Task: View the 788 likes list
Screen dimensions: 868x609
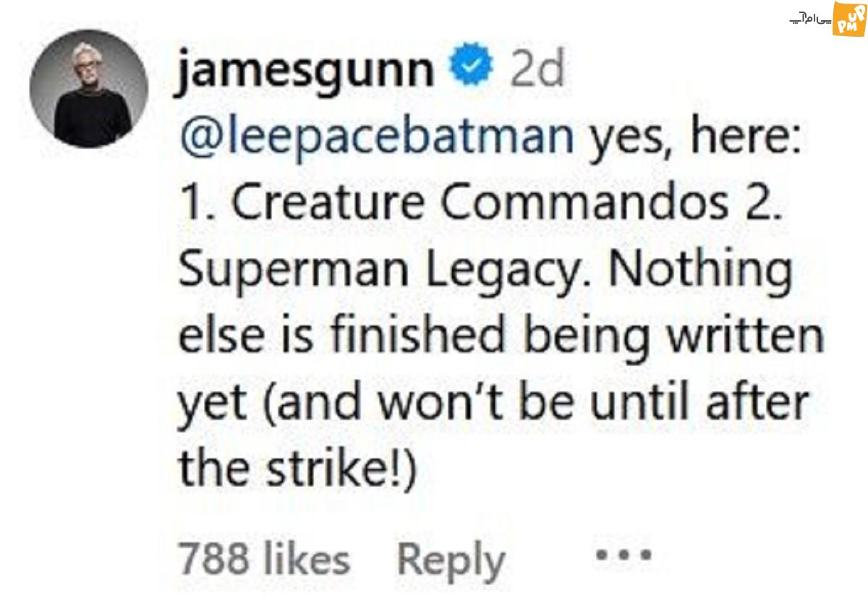Action: [x=263, y=560]
